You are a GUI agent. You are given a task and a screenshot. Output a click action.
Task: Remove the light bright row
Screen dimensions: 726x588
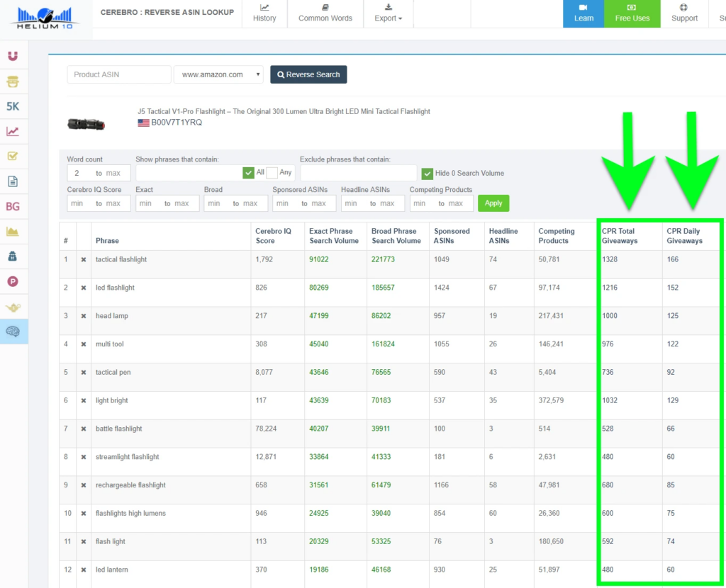point(84,401)
